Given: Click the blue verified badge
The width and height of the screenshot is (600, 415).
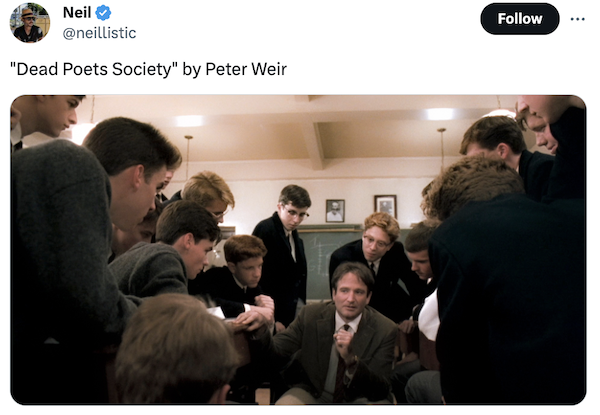Looking at the screenshot, I should (102, 13).
